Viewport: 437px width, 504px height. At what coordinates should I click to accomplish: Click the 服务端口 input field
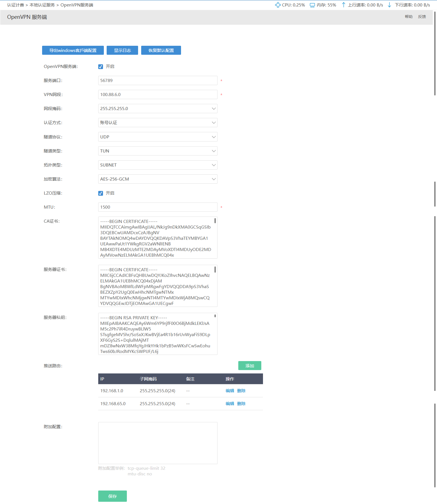pos(158,81)
